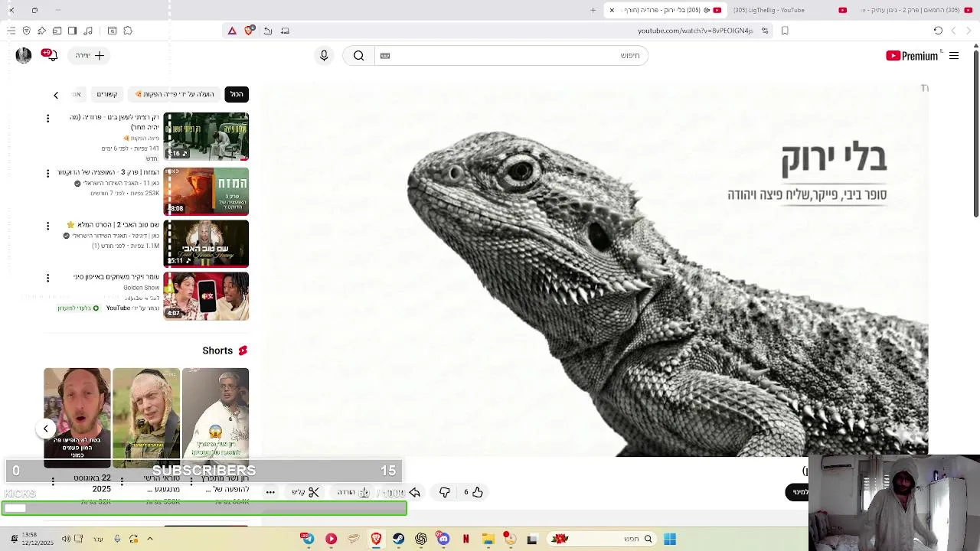The height and width of the screenshot is (551, 980).
Task: Open YouTube notifications bell
Action: pyautogui.click(x=51, y=55)
